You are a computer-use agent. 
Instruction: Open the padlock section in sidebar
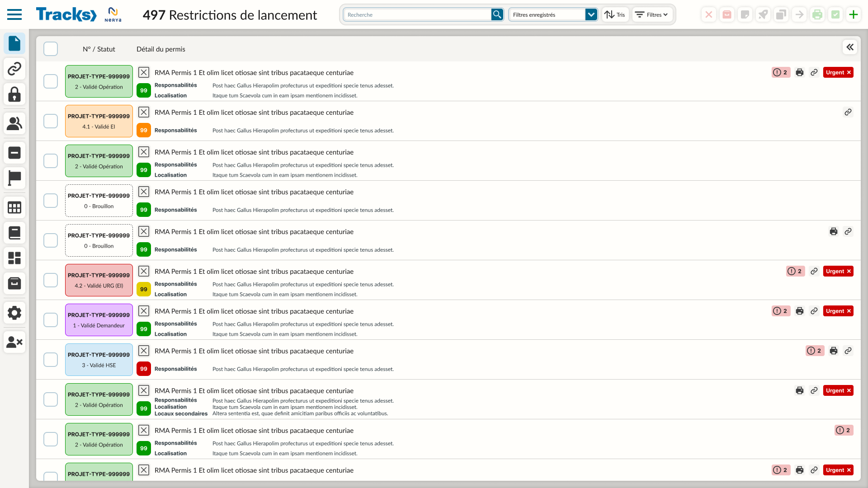tap(14, 94)
